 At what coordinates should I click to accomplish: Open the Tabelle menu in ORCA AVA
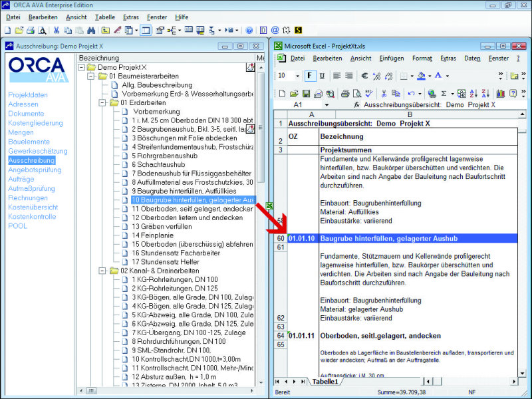(x=104, y=17)
